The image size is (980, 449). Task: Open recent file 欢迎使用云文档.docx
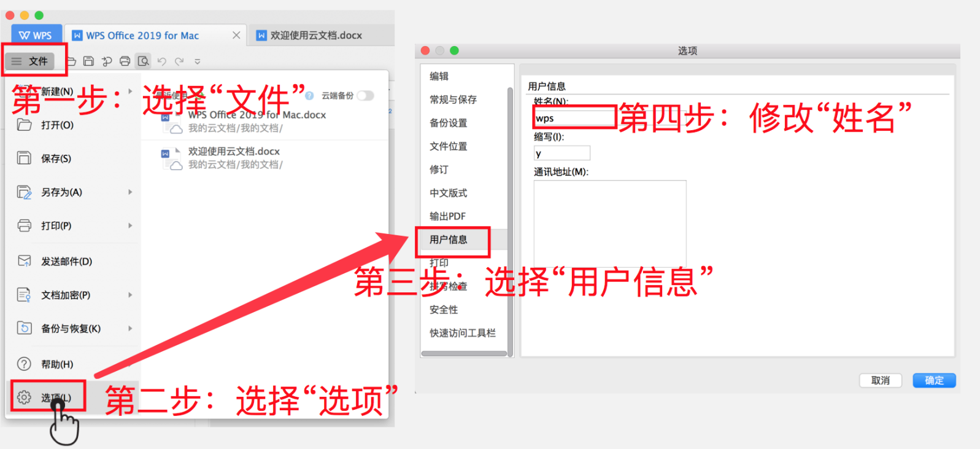click(x=266, y=158)
